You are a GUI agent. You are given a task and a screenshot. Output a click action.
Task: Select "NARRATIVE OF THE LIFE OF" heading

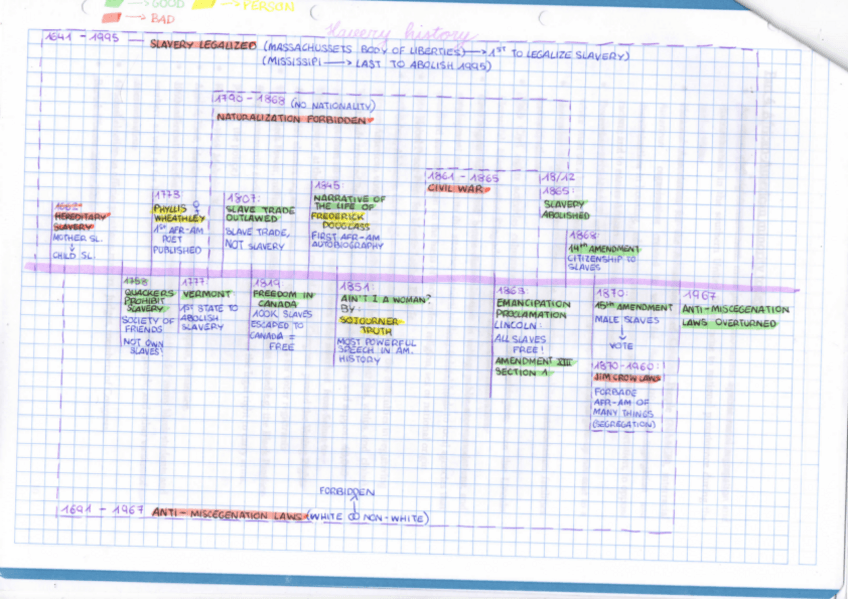tap(349, 202)
